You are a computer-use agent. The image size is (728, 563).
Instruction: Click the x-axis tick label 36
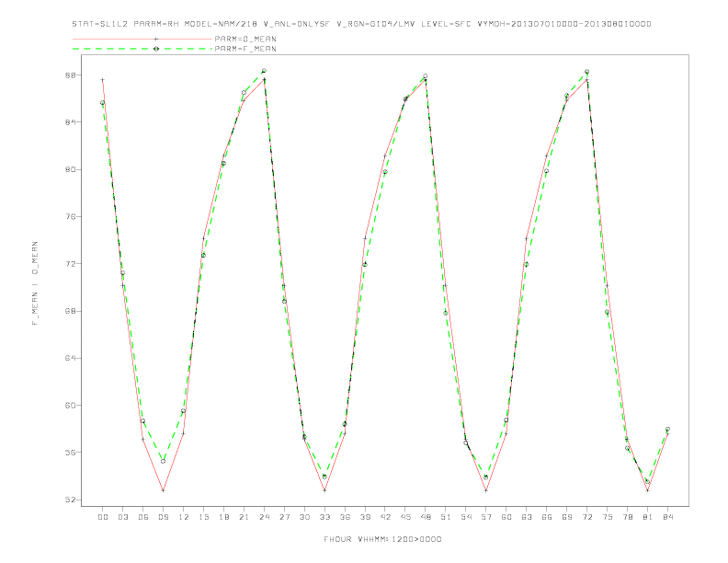[345, 517]
